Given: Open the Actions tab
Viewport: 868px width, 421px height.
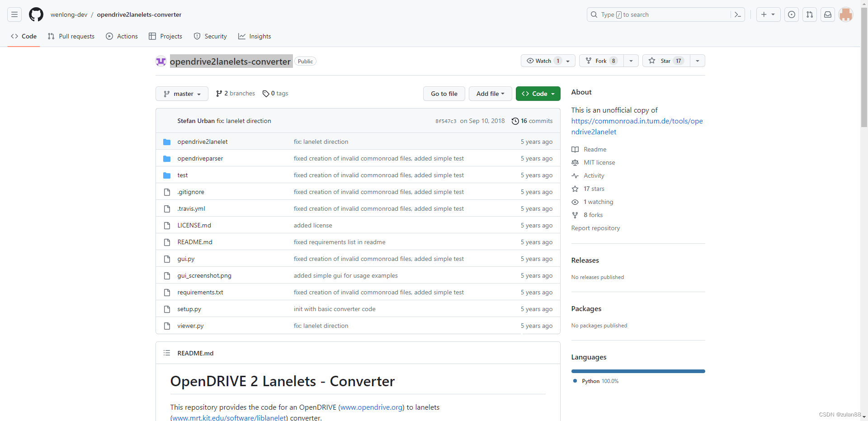Looking at the screenshot, I should click(x=122, y=36).
